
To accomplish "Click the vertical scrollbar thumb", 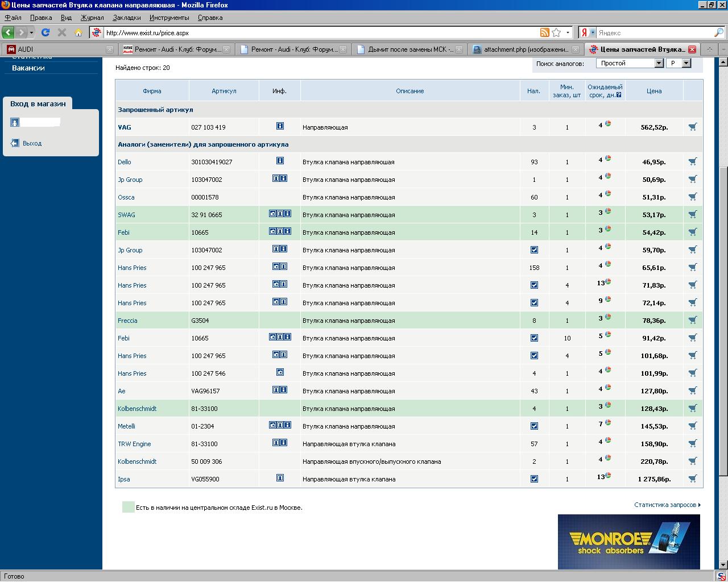I will pyautogui.click(x=723, y=321).
